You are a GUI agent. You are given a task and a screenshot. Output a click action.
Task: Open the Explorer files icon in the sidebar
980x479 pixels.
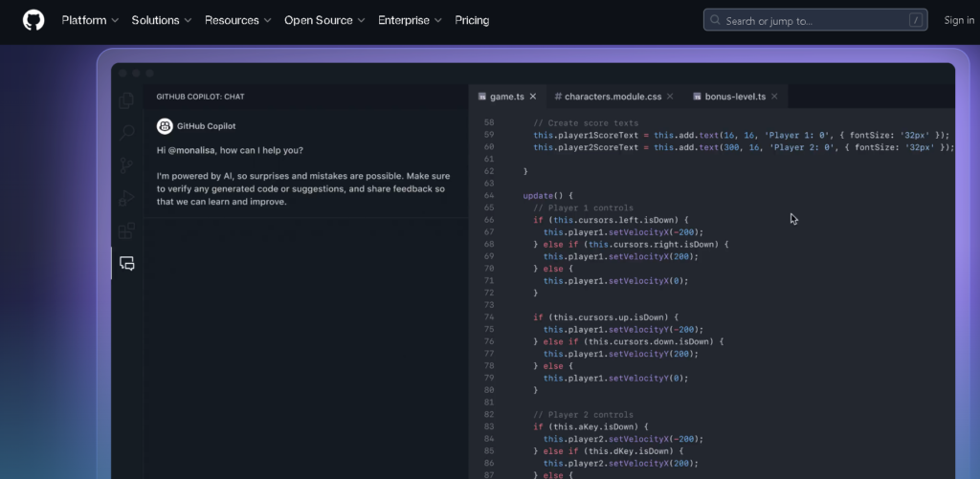tap(127, 100)
